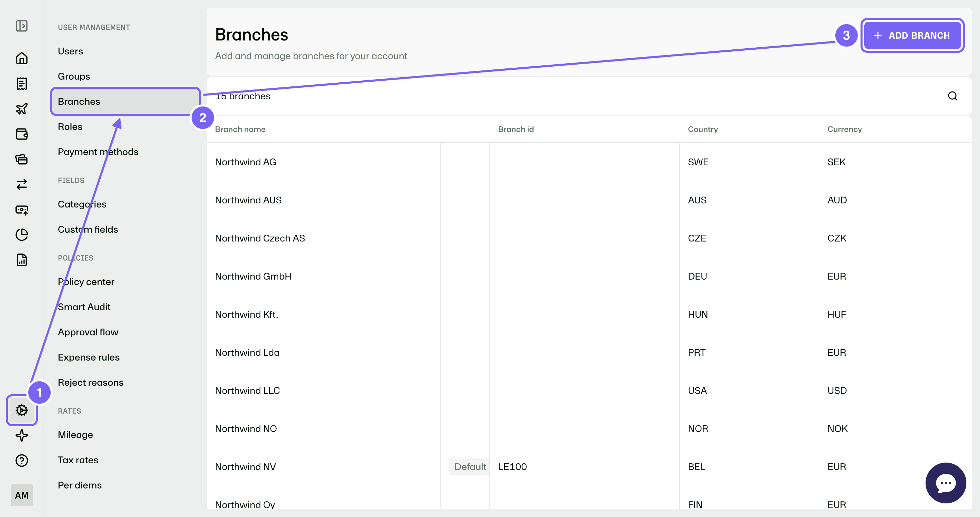Go to Users settings page
The image size is (980, 517).
point(70,51)
